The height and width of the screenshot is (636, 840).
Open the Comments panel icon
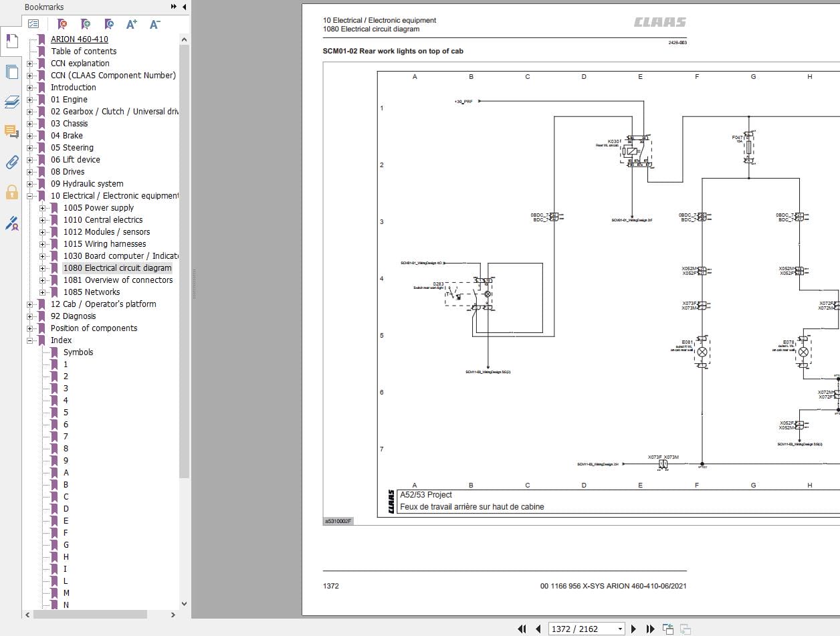pyautogui.click(x=11, y=131)
